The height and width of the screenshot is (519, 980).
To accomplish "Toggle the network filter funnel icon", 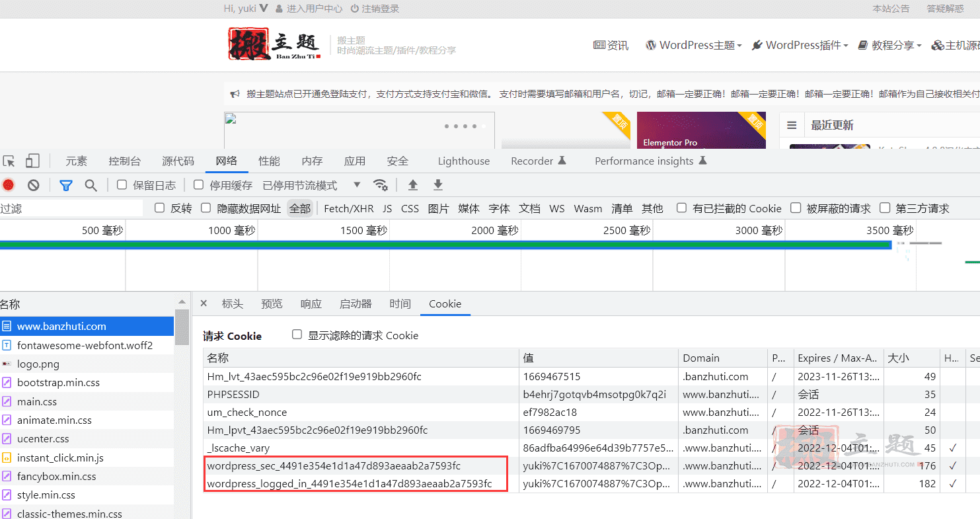I will point(66,185).
